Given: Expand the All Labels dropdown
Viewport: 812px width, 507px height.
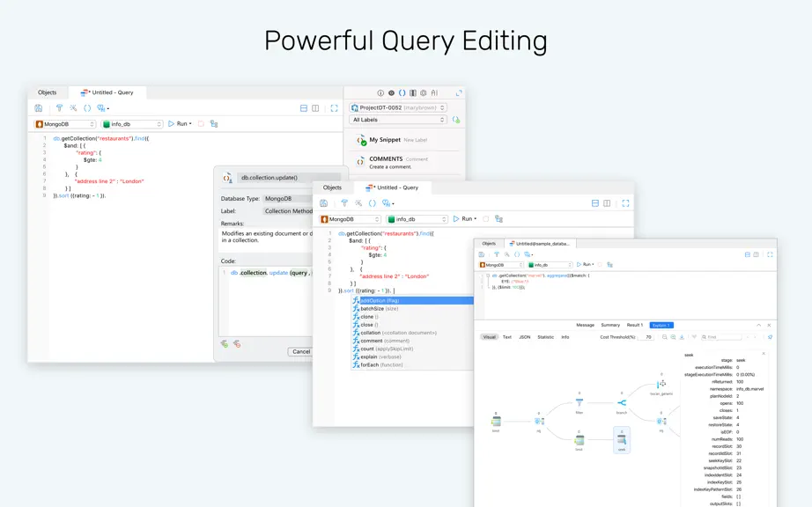Looking at the screenshot, I should pos(398,120).
